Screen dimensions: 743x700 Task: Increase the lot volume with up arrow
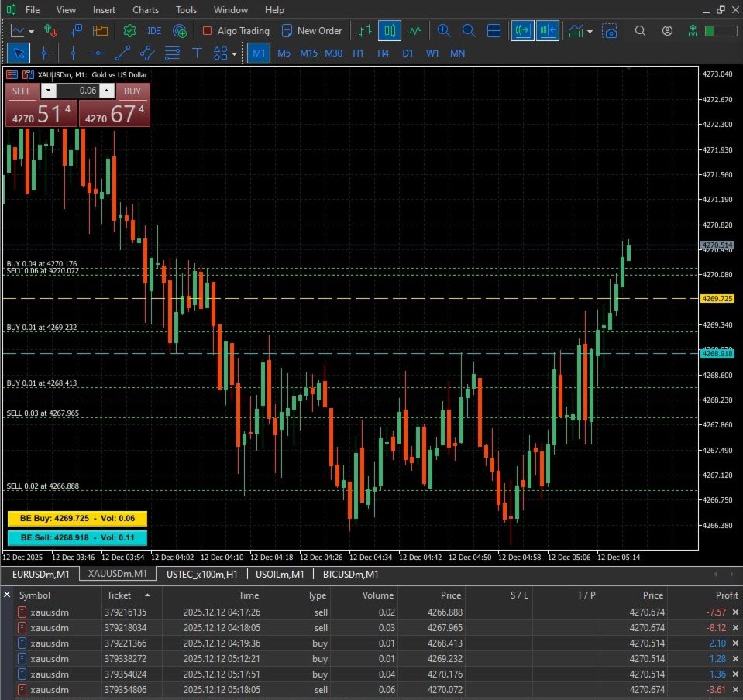tap(107, 91)
